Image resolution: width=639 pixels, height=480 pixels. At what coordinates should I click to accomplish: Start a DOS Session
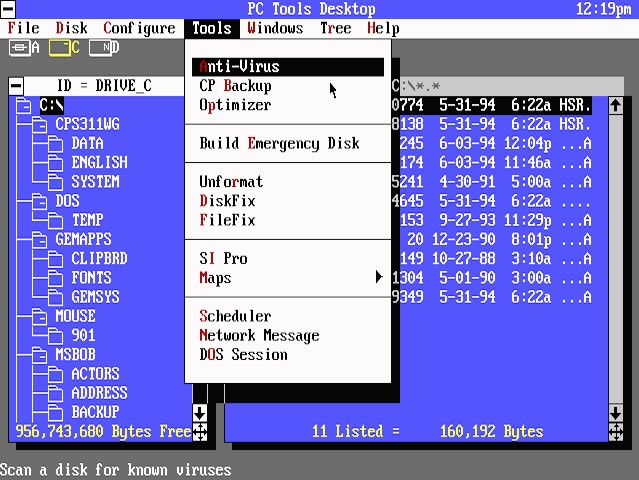pos(288,354)
